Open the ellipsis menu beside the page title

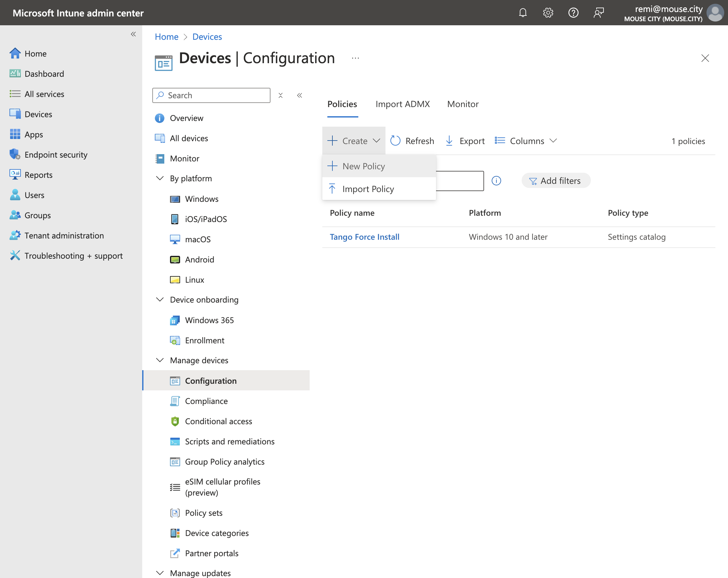(355, 58)
